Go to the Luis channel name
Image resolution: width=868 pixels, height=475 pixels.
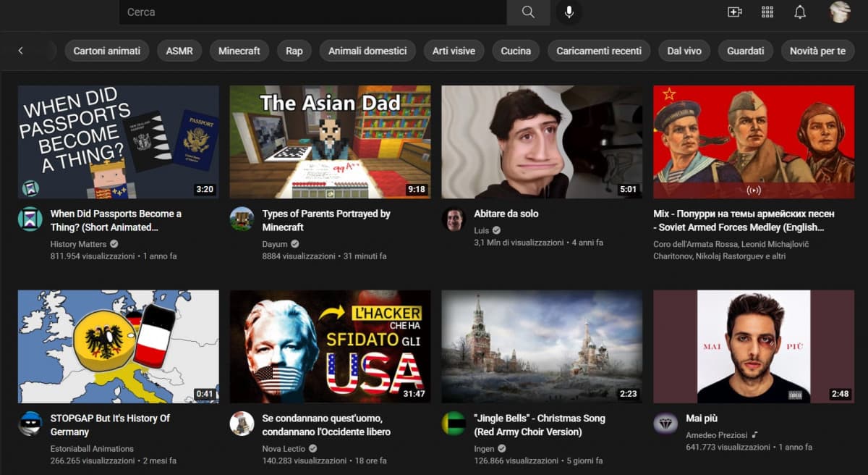pyautogui.click(x=482, y=231)
